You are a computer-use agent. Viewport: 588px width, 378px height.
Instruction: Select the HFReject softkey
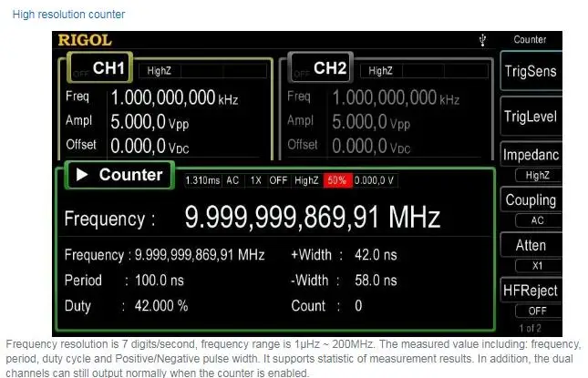(531, 291)
